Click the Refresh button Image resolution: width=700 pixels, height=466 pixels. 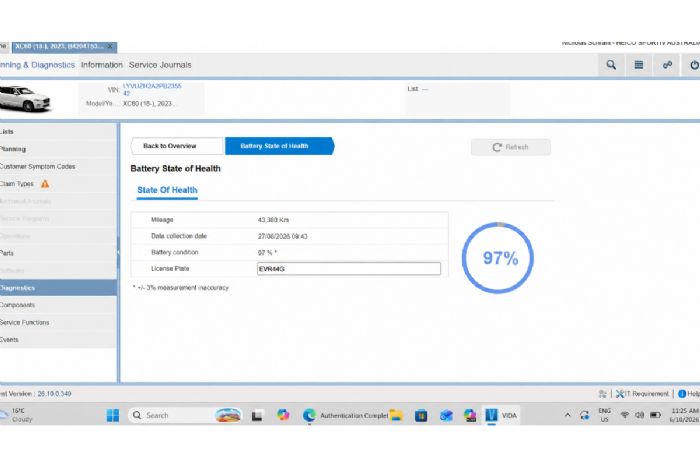tap(511, 147)
